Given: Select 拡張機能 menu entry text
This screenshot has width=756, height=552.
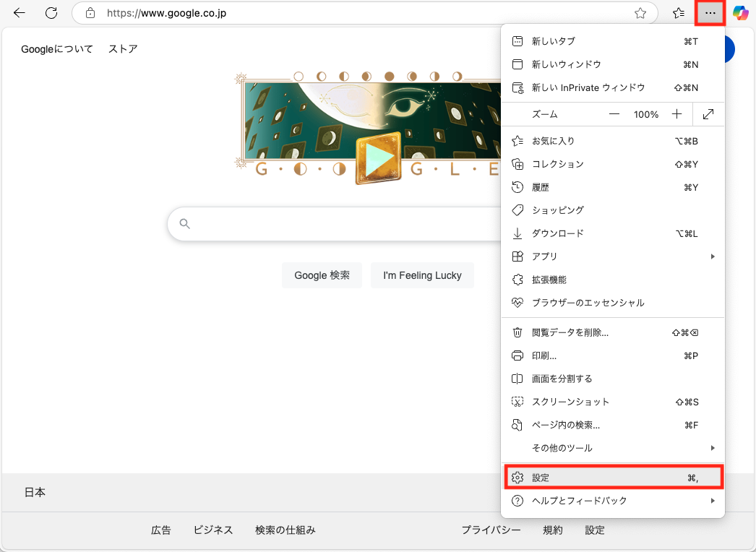Looking at the screenshot, I should point(549,280).
